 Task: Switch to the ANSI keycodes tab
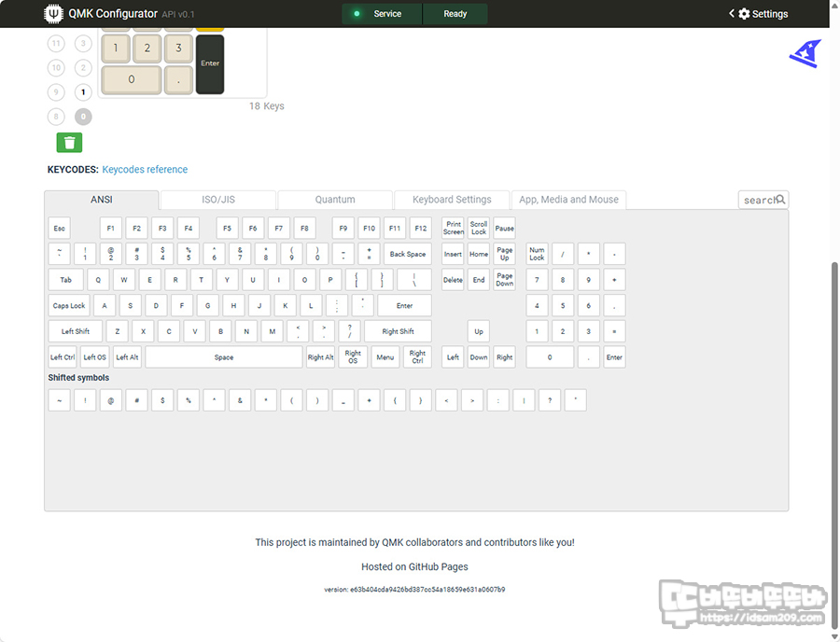pos(101,200)
